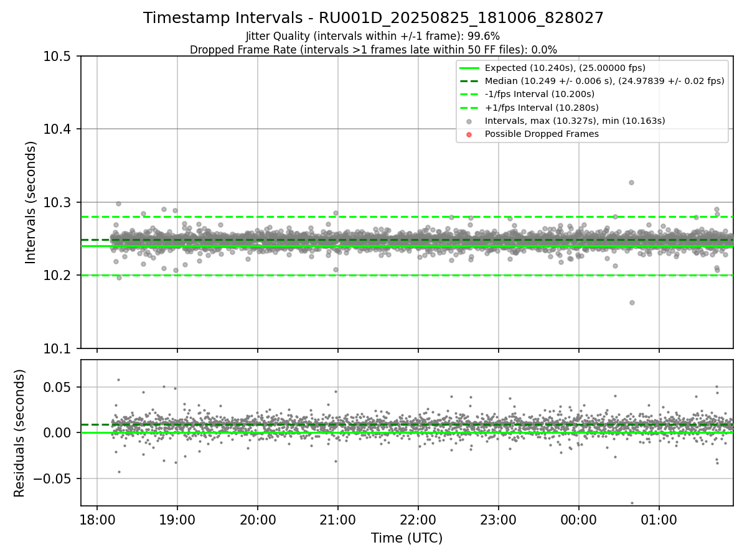Click the lowest interval outlier point near 10.16
Viewport: 747px width, 560px height.
(x=632, y=302)
